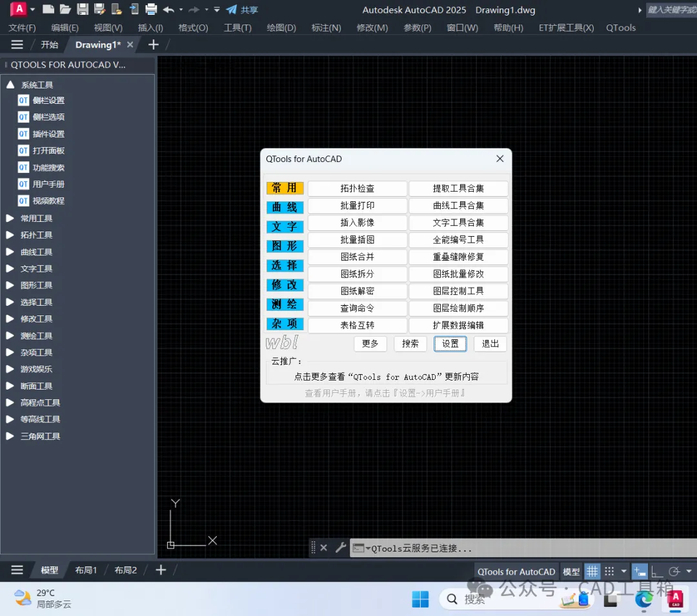697x616 pixels.
Task: Click the 设置 button in QTools dialog
Action: pos(450,344)
